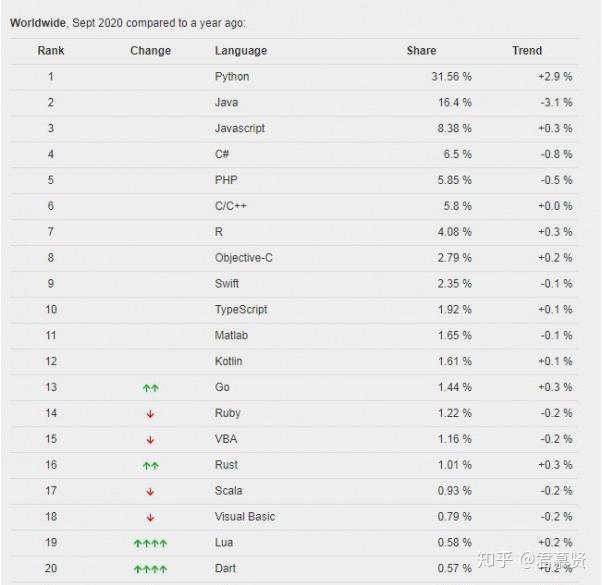Click the Trend column header

pos(527,51)
